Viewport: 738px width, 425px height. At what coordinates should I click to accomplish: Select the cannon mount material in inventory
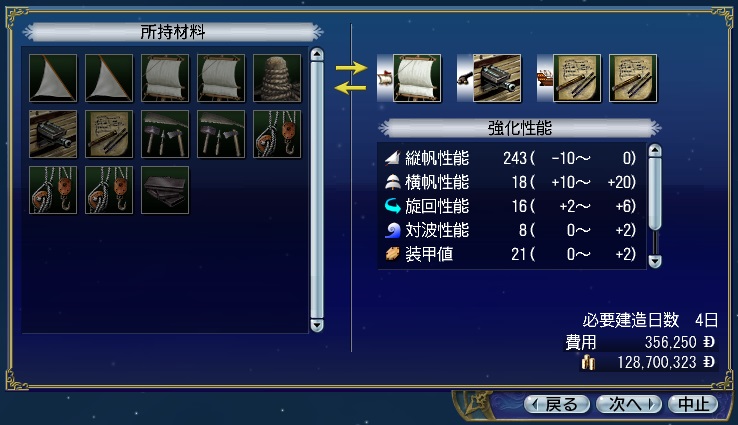pos(53,134)
